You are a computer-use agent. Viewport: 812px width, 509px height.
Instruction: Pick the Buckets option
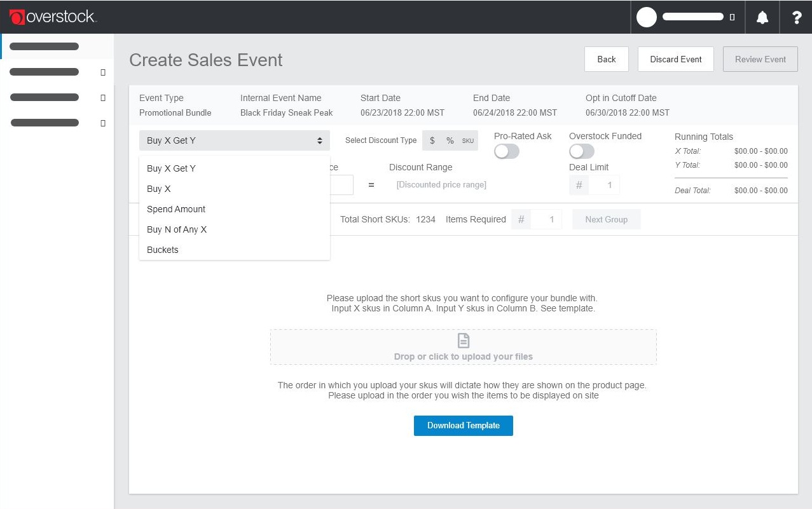coord(163,250)
